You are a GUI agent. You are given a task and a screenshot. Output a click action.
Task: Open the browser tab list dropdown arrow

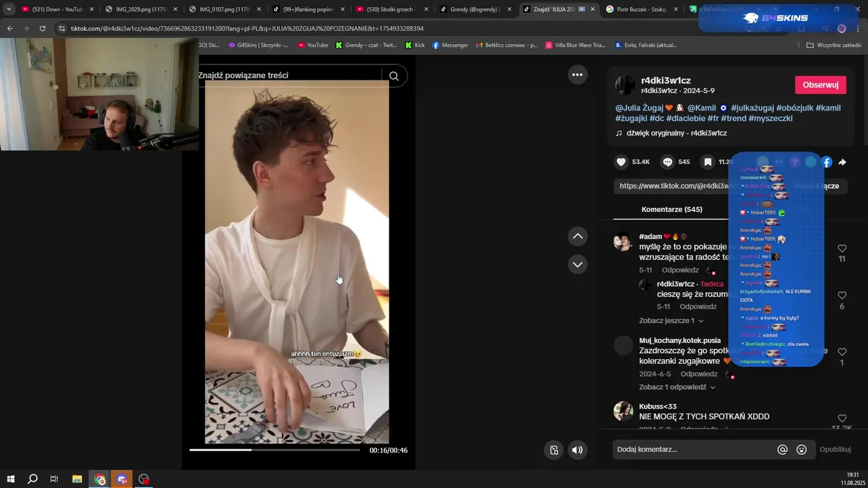click(x=9, y=9)
